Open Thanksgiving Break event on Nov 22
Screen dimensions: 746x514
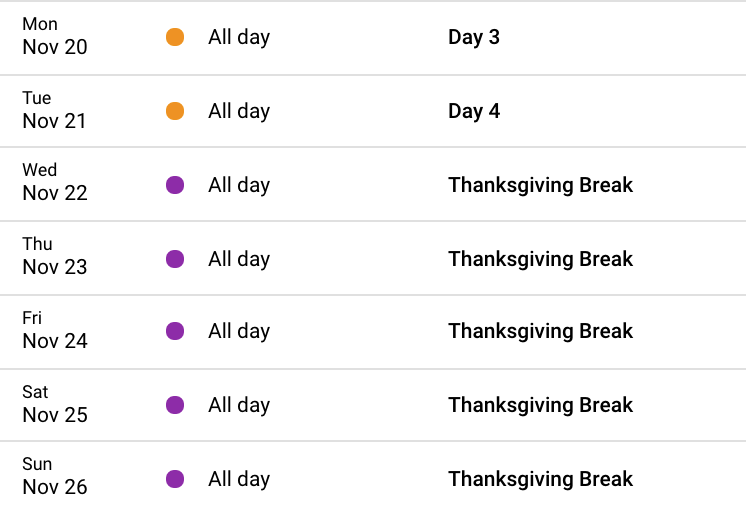540,185
